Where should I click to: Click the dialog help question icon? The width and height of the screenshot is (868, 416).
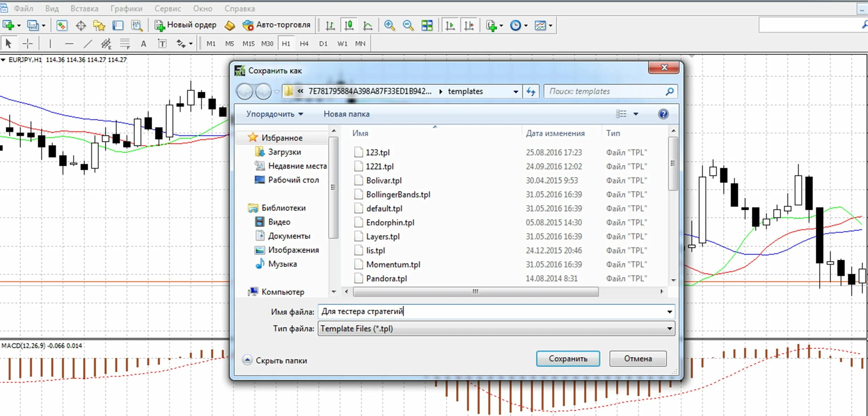coord(663,114)
